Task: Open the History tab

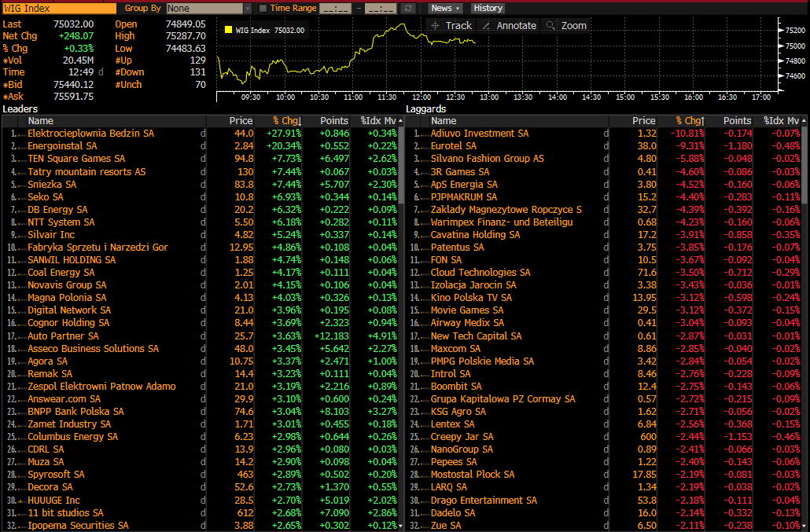Action: (x=488, y=8)
